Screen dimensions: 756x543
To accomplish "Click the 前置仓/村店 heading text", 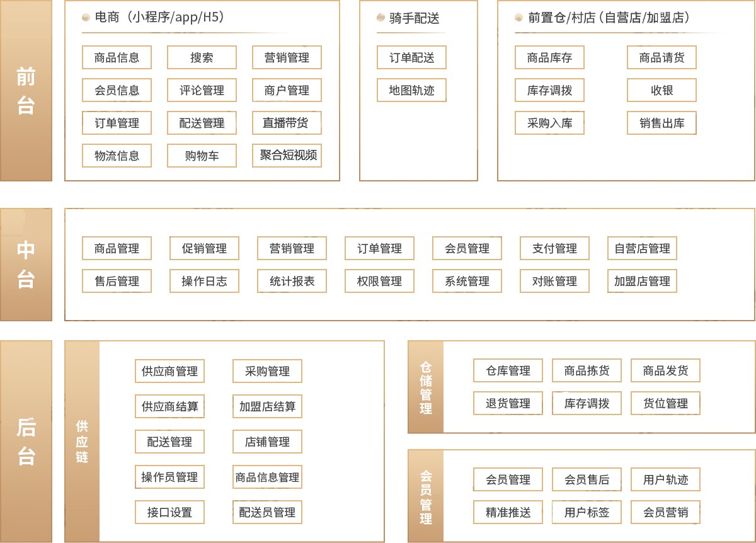I will click(609, 18).
